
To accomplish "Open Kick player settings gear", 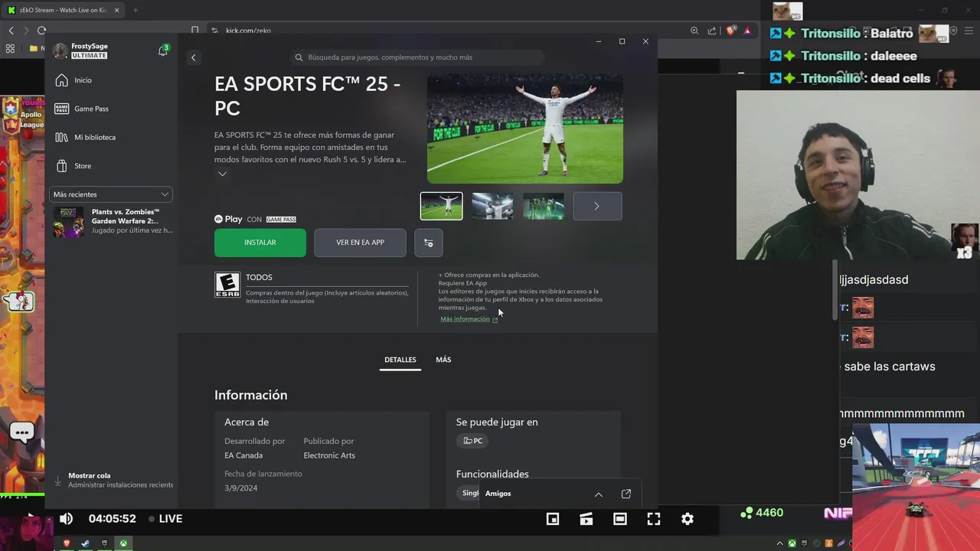I will coord(688,519).
